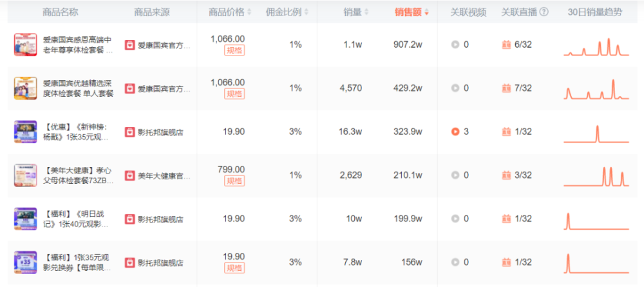The image size is (644, 287).
Task: Sort by 销量 column arrows
Action: click(366, 12)
